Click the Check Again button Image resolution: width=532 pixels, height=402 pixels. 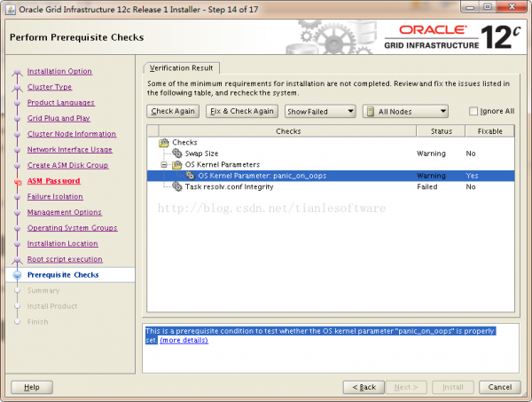click(173, 111)
